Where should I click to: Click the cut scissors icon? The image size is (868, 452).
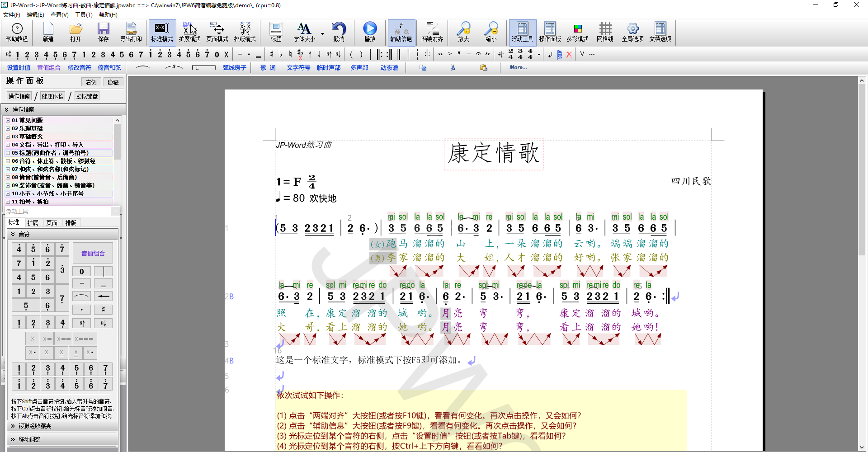(453, 68)
